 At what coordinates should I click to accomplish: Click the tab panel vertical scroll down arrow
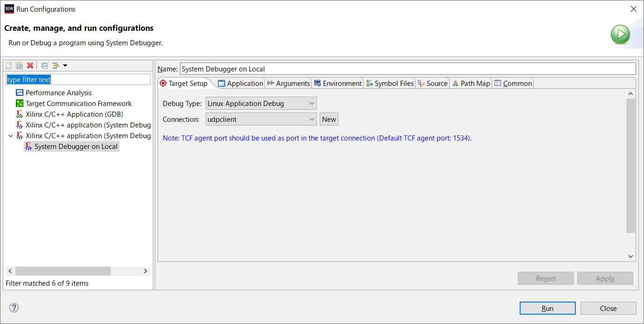[631, 256]
